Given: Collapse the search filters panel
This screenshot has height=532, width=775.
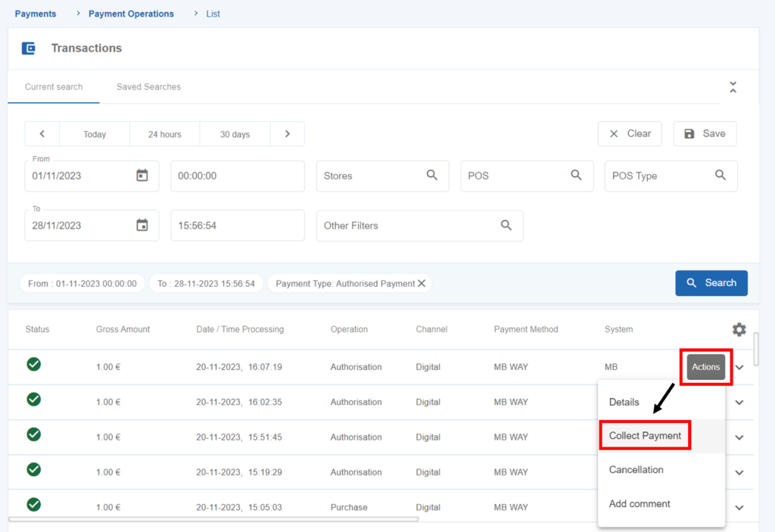Looking at the screenshot, I should [733, 87].
